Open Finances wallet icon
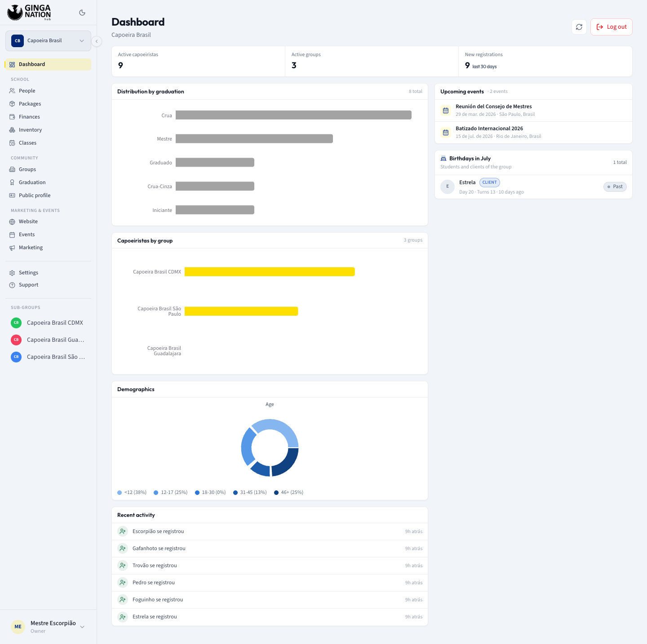This screenshot has height=644, width=647. (x=12, y=117)
